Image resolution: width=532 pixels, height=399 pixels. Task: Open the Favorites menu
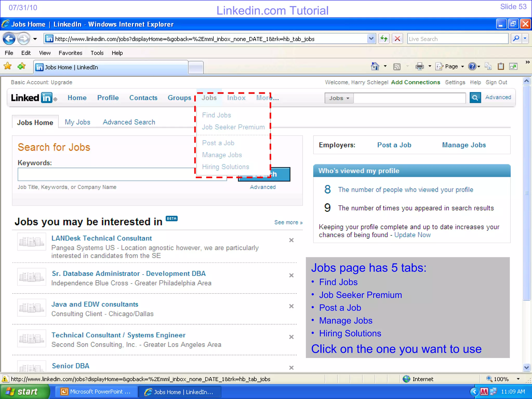(70, 53)
